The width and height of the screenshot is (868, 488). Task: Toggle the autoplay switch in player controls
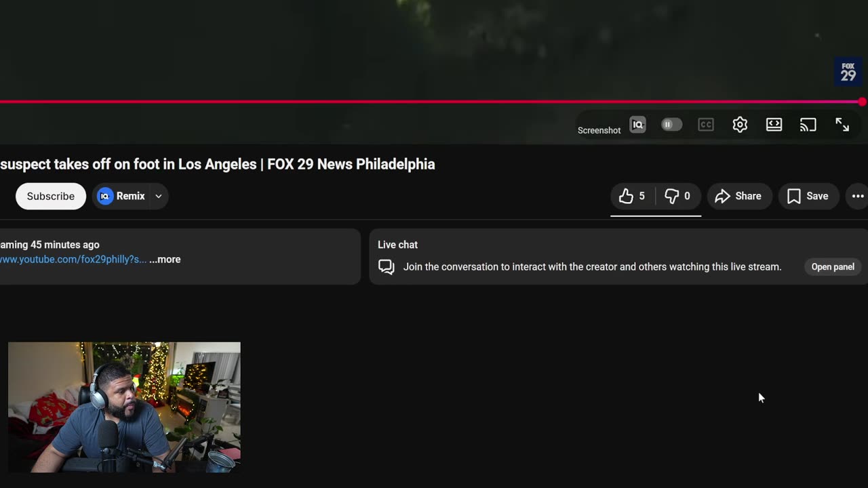(x=671, y=125)
